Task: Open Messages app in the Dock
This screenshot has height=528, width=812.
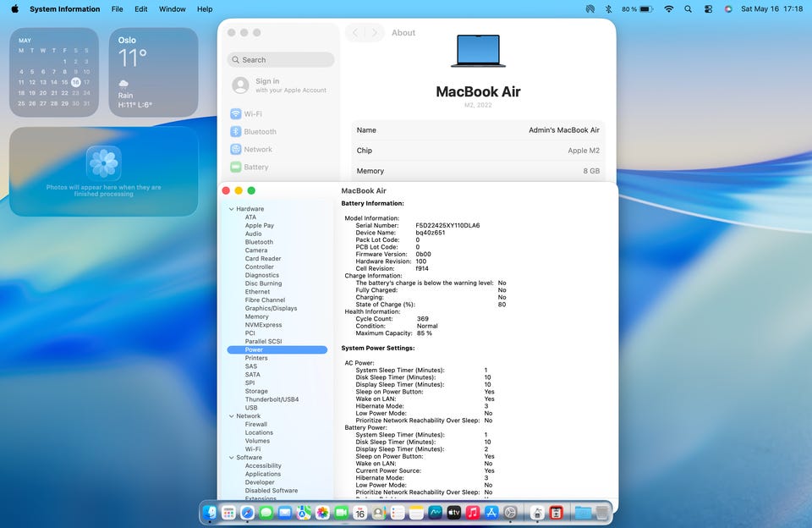Action: point(266,513)
